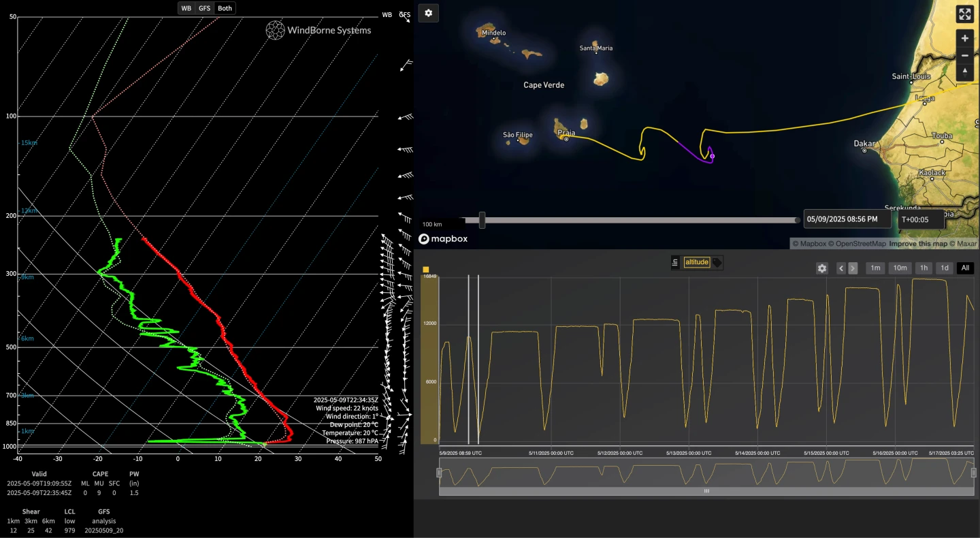Click the Cape Verde country label
This screenshot has width=980, height=538.
pyautogui.click(x=544, y=85)
